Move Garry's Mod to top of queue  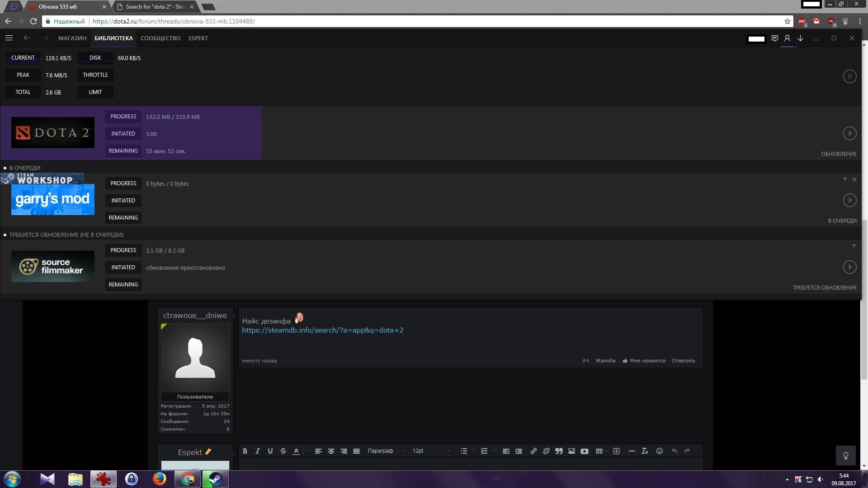pyautogui.click(x=845, y=179)
